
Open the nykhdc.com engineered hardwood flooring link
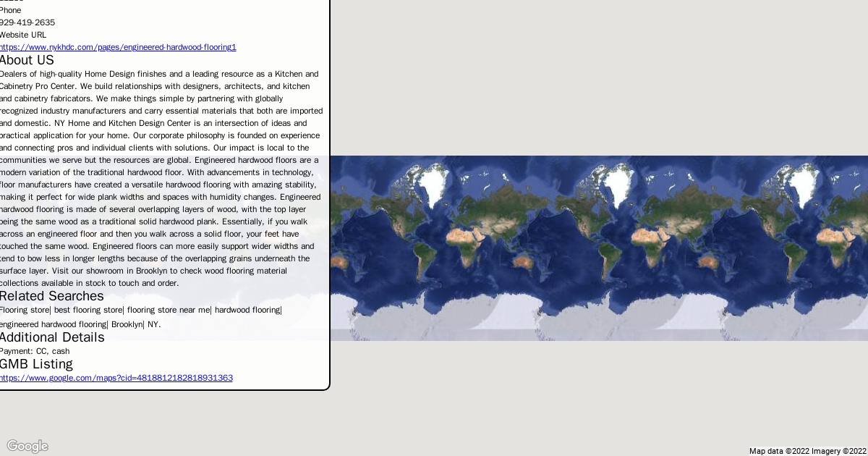click(x=118, y=47)
